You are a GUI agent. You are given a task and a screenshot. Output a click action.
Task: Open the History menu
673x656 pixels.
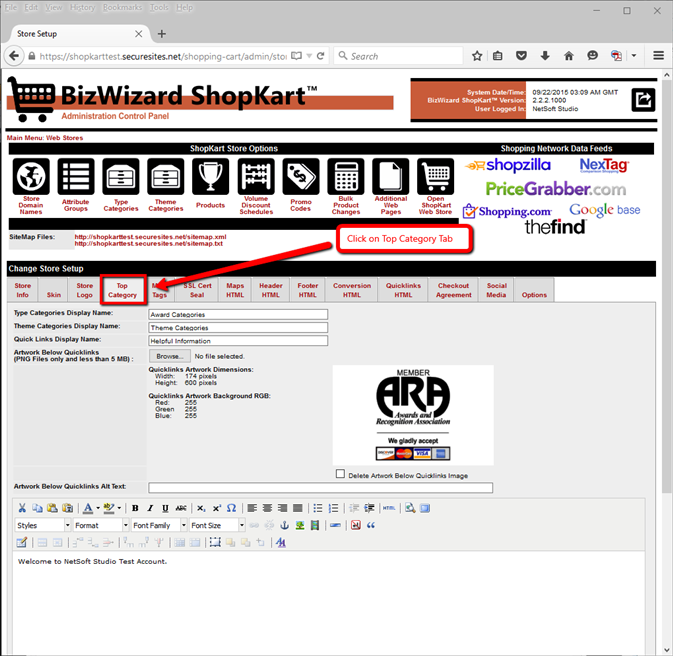(x=82, y=8)
